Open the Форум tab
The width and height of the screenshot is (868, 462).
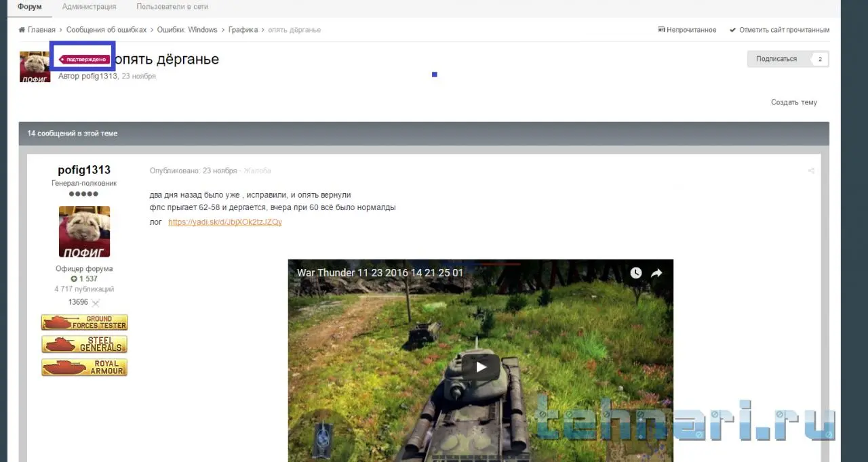click(29, 7)
